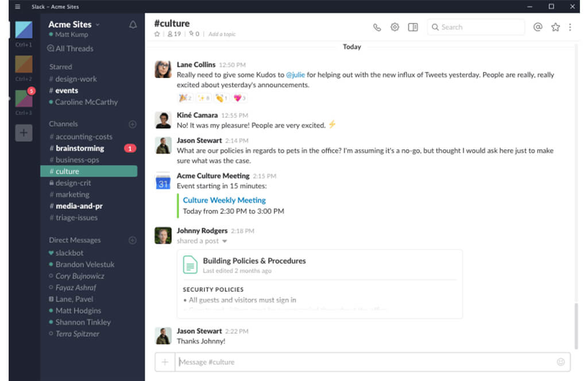Start a call in #culture

click(x=377, y=27)
